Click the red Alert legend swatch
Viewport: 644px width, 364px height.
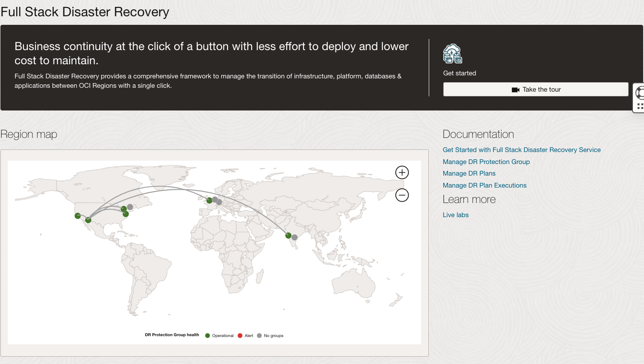pyautogui.click(x=240, y=336)
